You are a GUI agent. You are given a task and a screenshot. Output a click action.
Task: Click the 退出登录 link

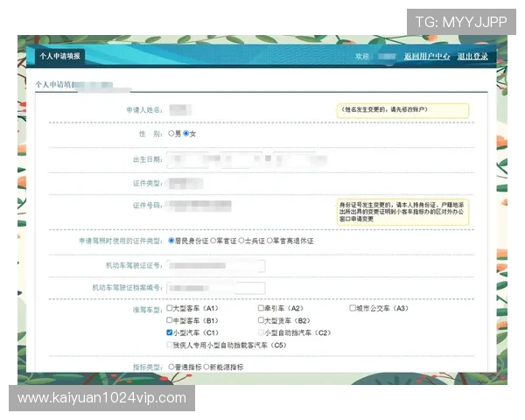[472, 56]
